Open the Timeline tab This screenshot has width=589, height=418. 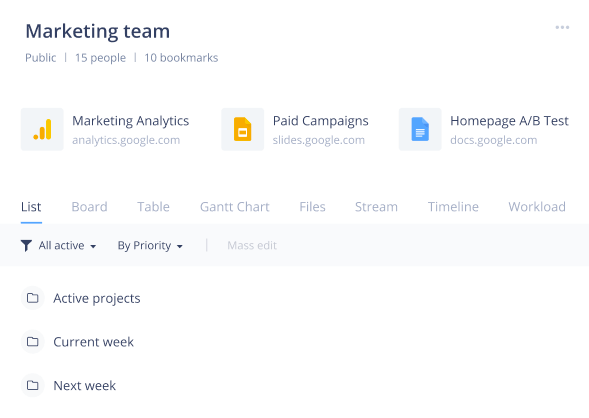pos(453,207)
